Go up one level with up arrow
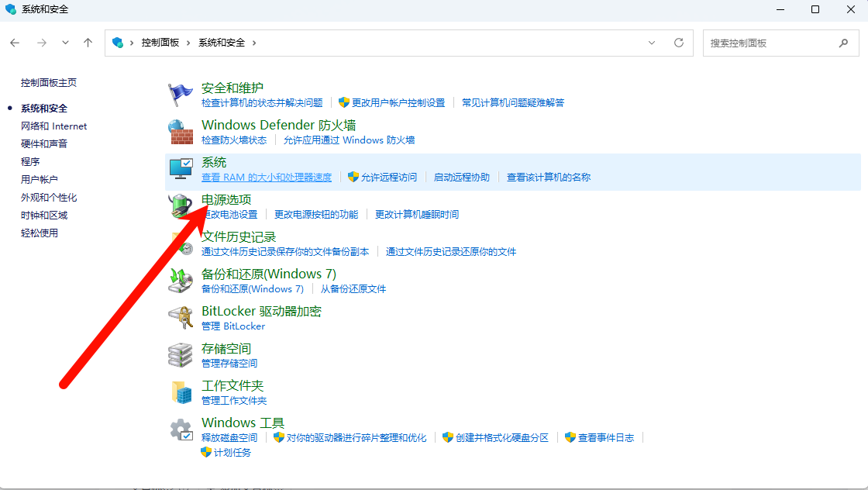Screen dimensions: 868x490 coord(88,43)
